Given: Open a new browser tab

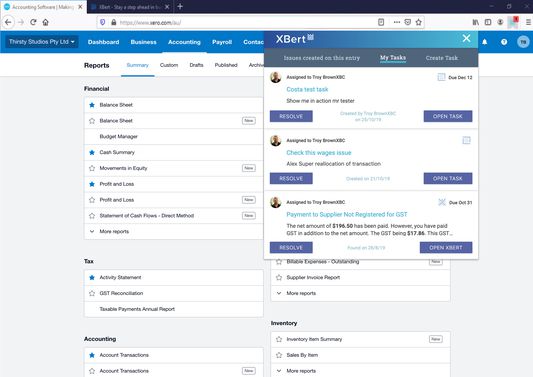Looking at the screenshot, I should pyautogui.click(x=180, y=6).
